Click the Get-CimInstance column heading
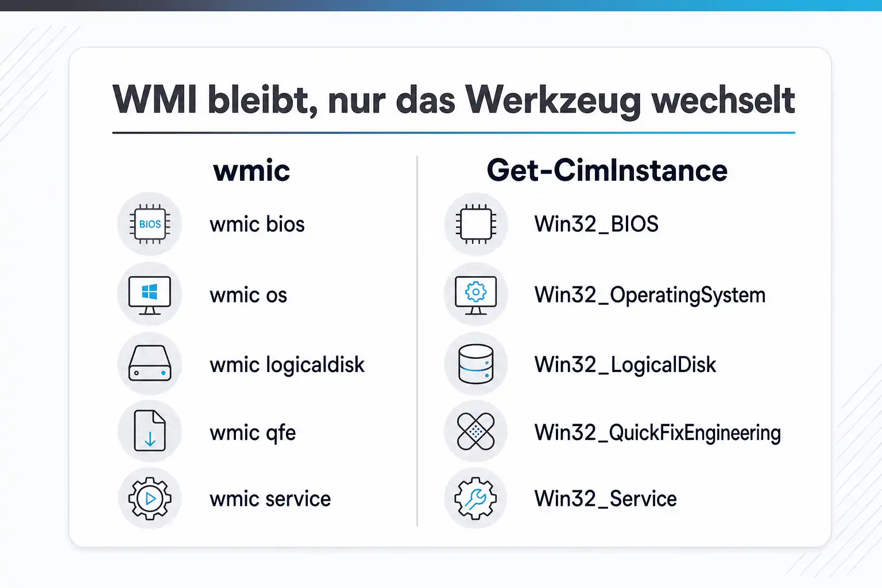 click(607, 171)
